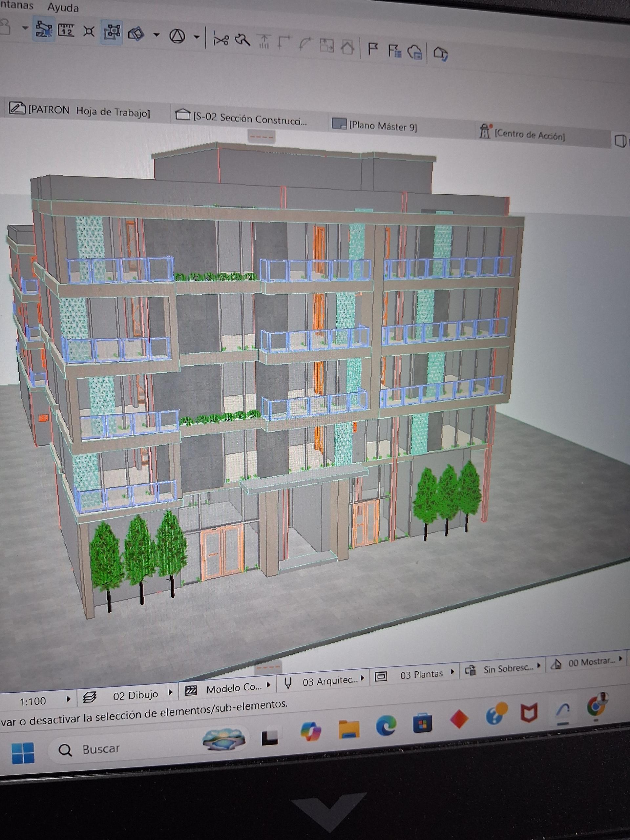Viewport: 630px width, 840px height.
Task: Toggle the side panel icon at tab bar end
Action: click(x=620, y=141)
